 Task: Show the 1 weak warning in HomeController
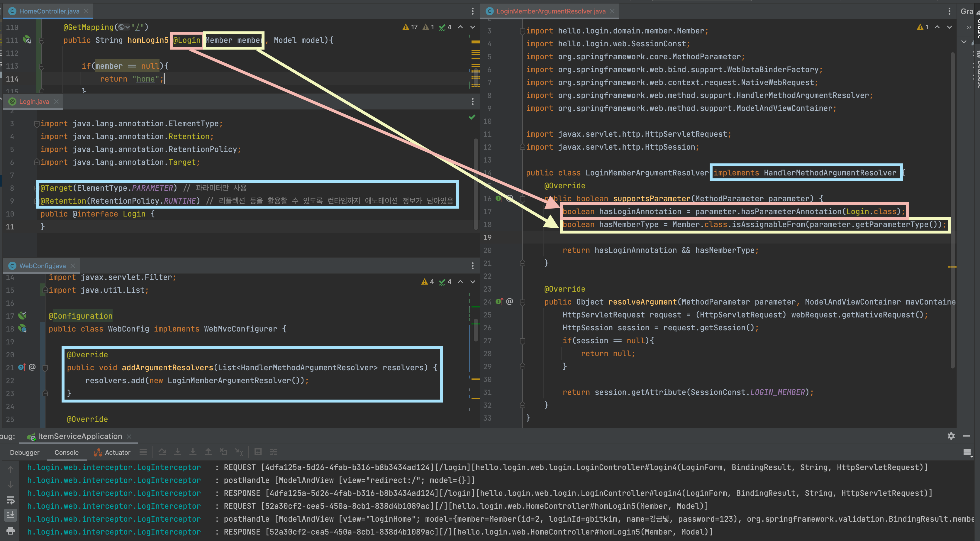tap(429, 27)
